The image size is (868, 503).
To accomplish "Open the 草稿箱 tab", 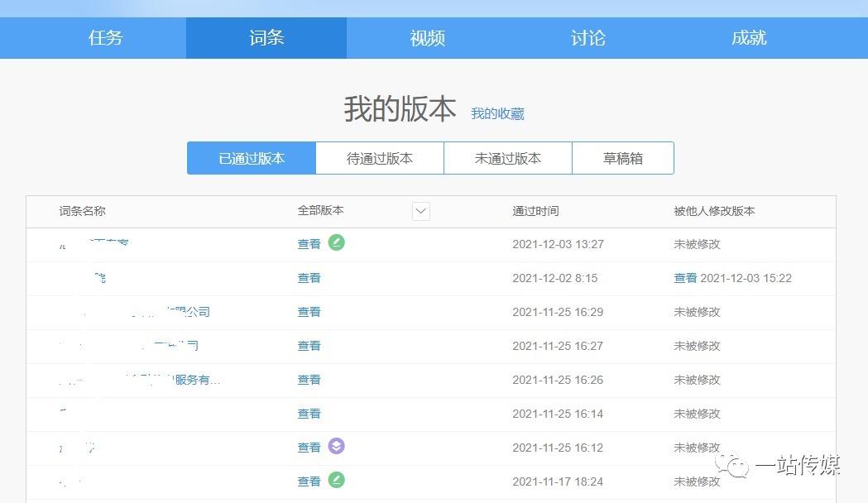I will tap(622, 158).
